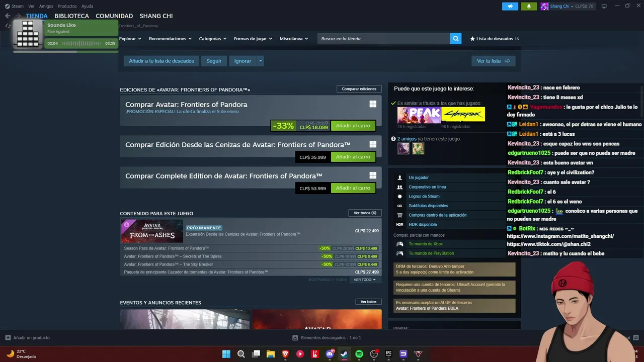Screen dimensions: 644x362
Task: Select the Season Pass DLC row
Action: click(251, 248)
